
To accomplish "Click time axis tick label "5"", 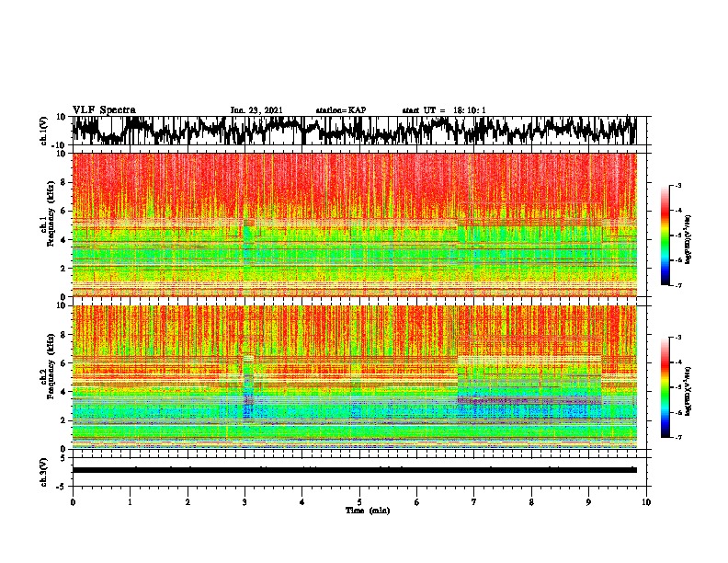I will point(359,502).
